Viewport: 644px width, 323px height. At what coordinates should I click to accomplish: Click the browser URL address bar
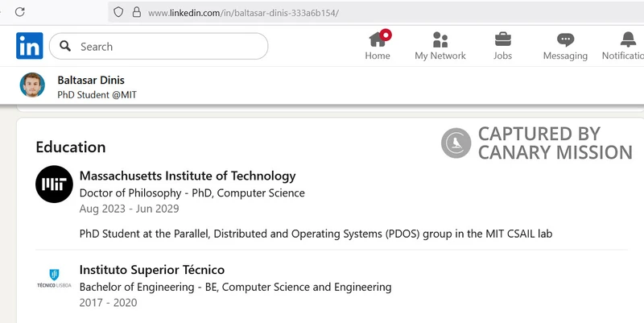376,12
